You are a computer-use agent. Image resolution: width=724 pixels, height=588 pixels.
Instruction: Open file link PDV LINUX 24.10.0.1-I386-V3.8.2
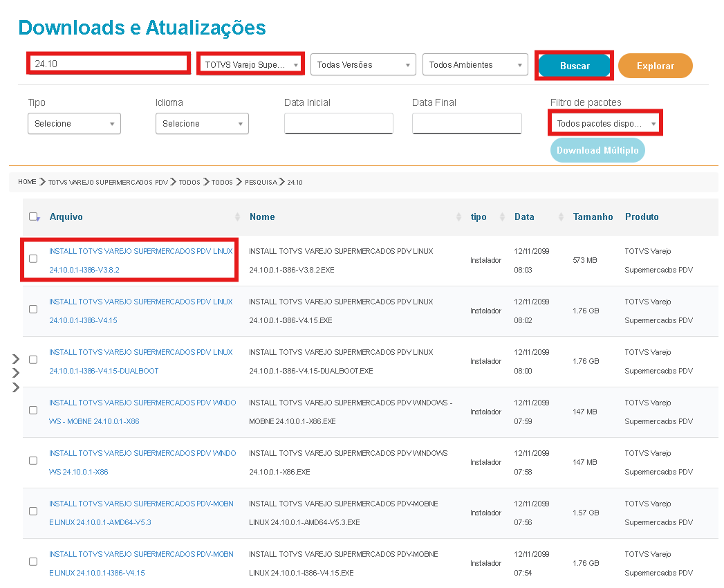click(x=141, y=261)
